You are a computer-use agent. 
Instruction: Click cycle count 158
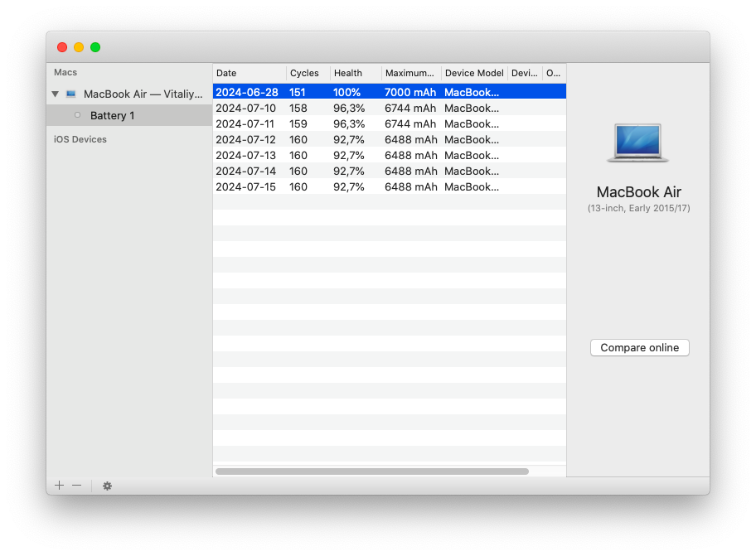(298, 108)
